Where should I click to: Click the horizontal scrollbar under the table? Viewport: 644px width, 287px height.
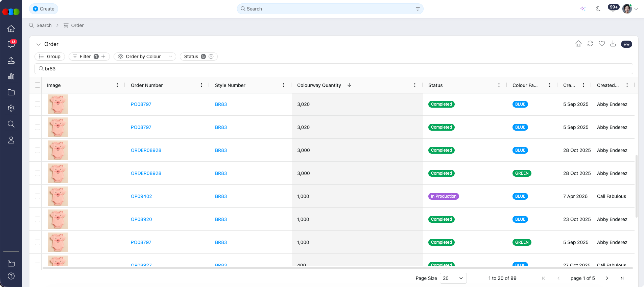click(338, 268)
